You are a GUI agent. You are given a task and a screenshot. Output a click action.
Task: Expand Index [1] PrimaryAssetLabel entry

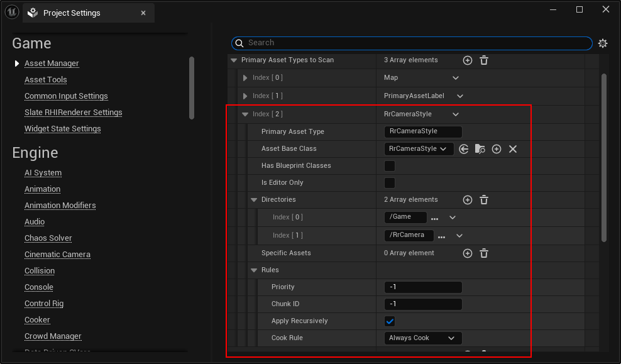[245, 96]
